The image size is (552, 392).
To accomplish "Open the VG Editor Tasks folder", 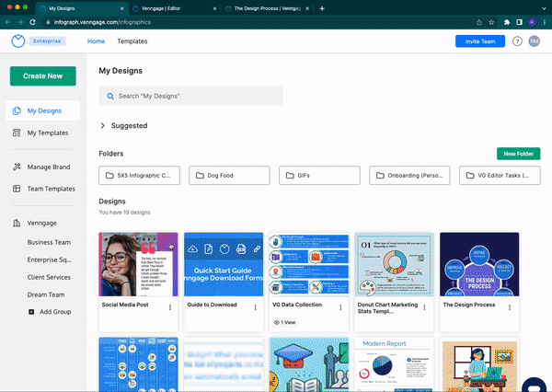I will (x=500, y=176).
